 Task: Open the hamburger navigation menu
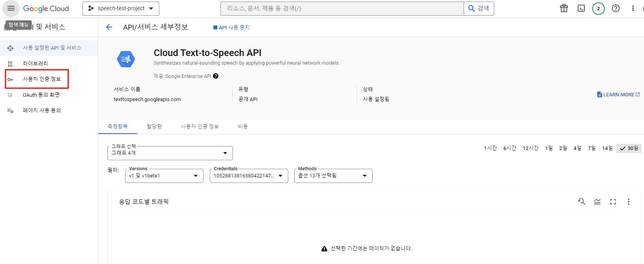click(x=11, y=8)
